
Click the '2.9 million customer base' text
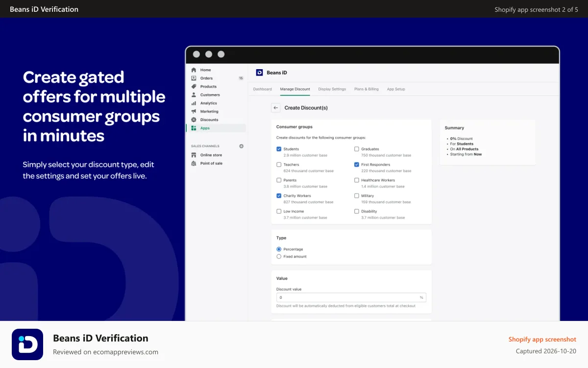pos(305,155)
